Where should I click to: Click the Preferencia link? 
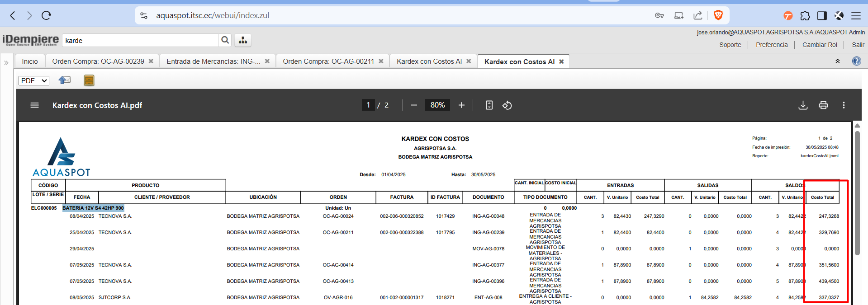[x=772, y=45]
